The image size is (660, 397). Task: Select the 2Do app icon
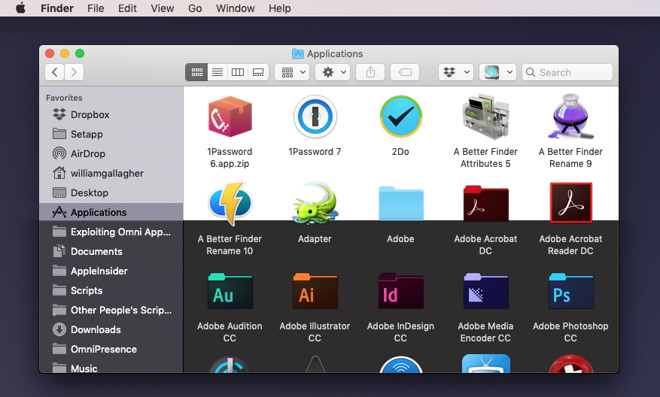click(x=401, y=116)
